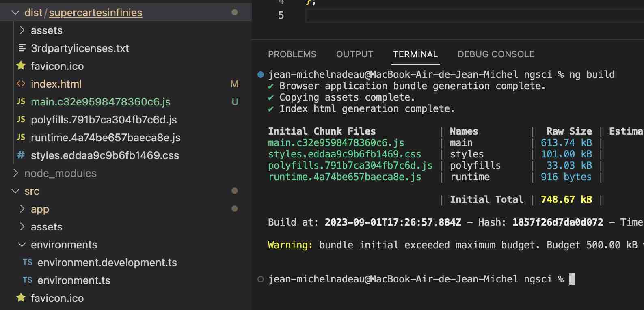Viewport: 644px width, 310px height.
Task: Collapse the src folder
Action: pos(15,191)
